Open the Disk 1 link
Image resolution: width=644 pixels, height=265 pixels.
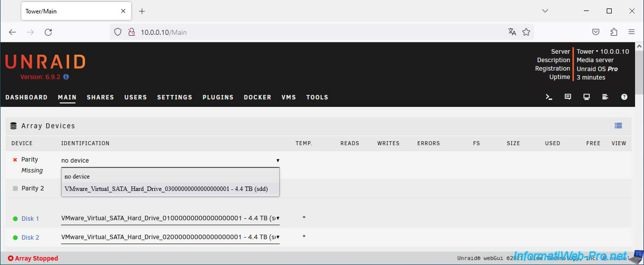(x=30, y=219)
